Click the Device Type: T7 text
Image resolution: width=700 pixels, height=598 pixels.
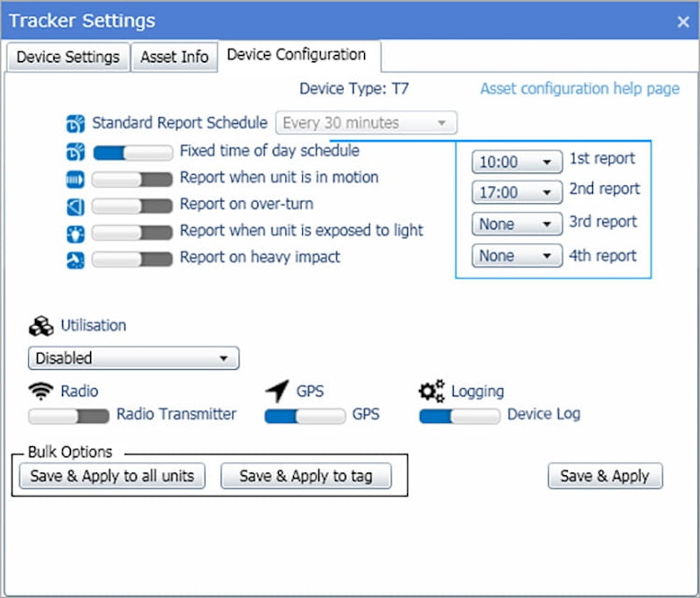tap(354, 88)
